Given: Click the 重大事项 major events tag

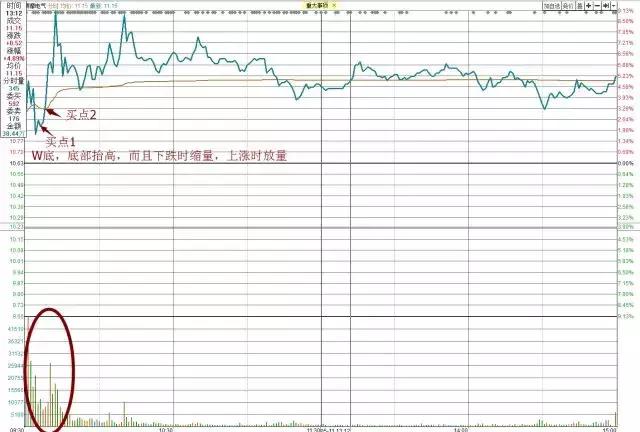Looking at the screenshot, I should (x=317, y=5).
